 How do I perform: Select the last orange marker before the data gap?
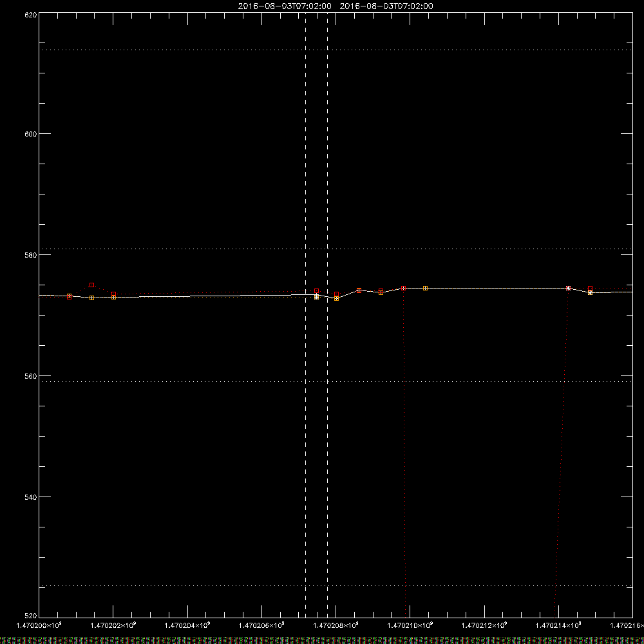[426, 289]
